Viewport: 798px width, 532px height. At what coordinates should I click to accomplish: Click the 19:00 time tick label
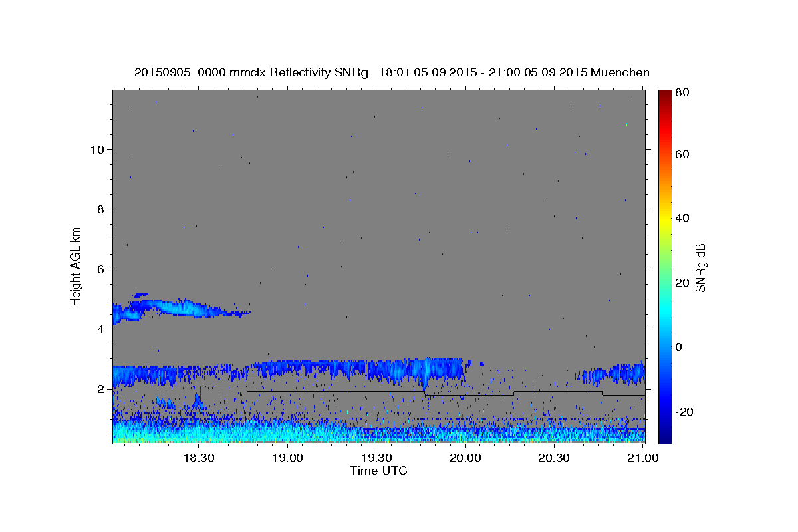tap(287, 458)
